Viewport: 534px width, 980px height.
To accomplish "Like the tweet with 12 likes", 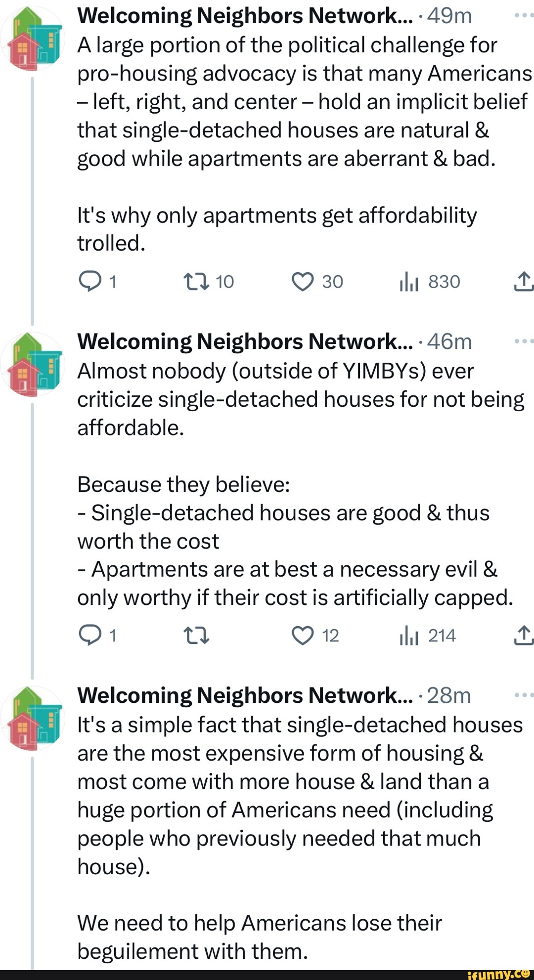I will pos(303,636).
